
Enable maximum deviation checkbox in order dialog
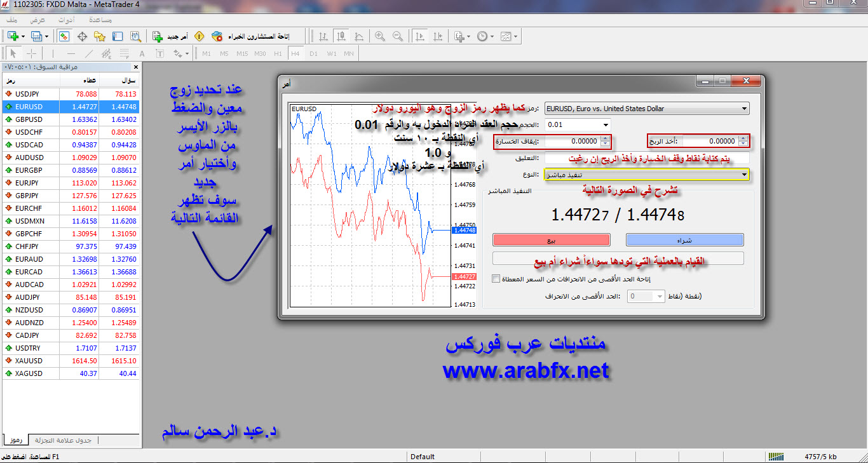[x=496, y=278]
